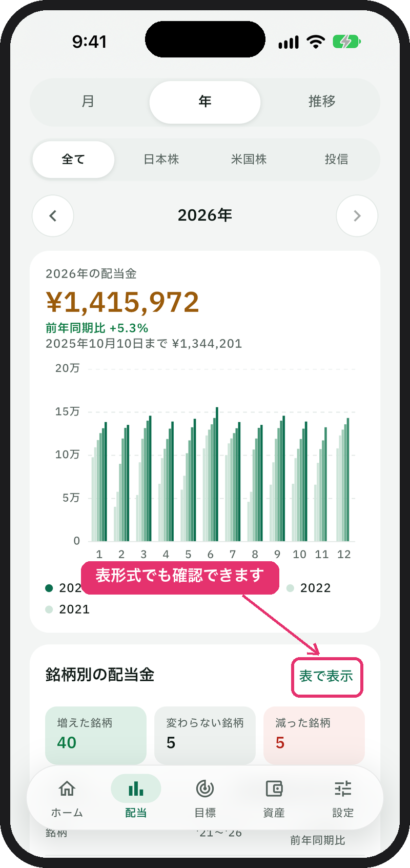Open the 設定 sliders tab
The height and width of the screenshot is (868, 410).
coord(343,799)
